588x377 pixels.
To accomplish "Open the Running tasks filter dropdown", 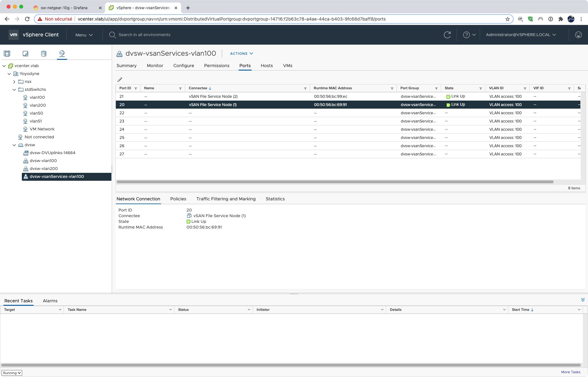I will tap(12, 373).
